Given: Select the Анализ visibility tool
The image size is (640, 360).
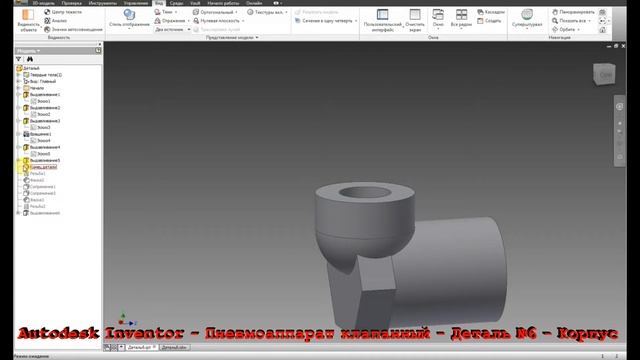Looking at the screenshot, I should [x=56, y=21].
